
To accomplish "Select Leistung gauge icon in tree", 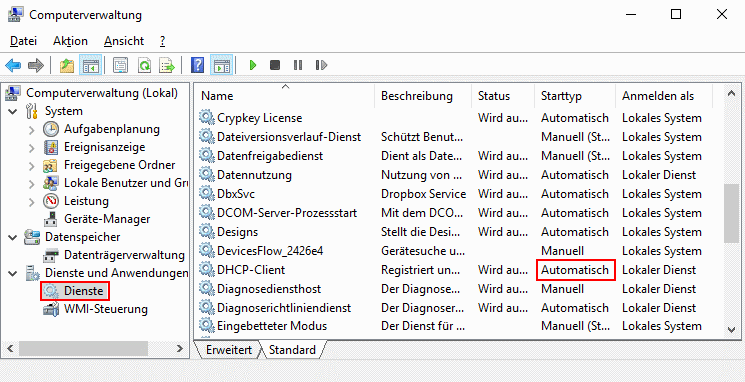I will 50,201.
